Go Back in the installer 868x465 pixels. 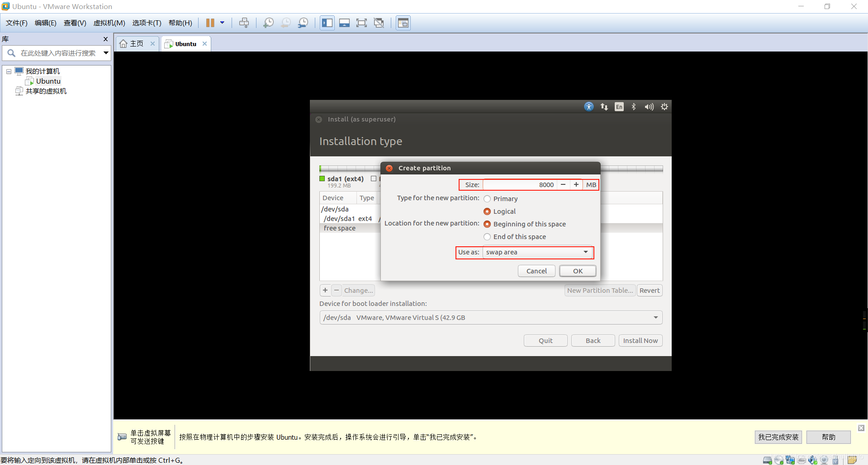593,341
